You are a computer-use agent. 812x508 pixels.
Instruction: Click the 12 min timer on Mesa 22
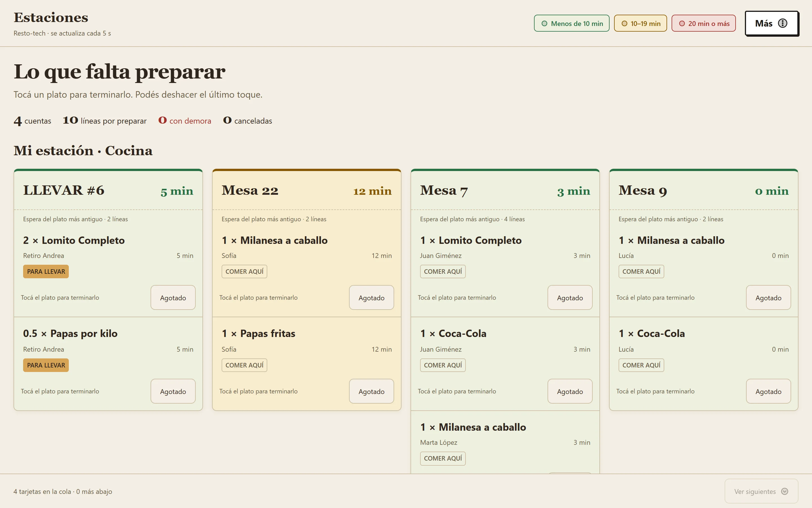click(x=372, y=191)
